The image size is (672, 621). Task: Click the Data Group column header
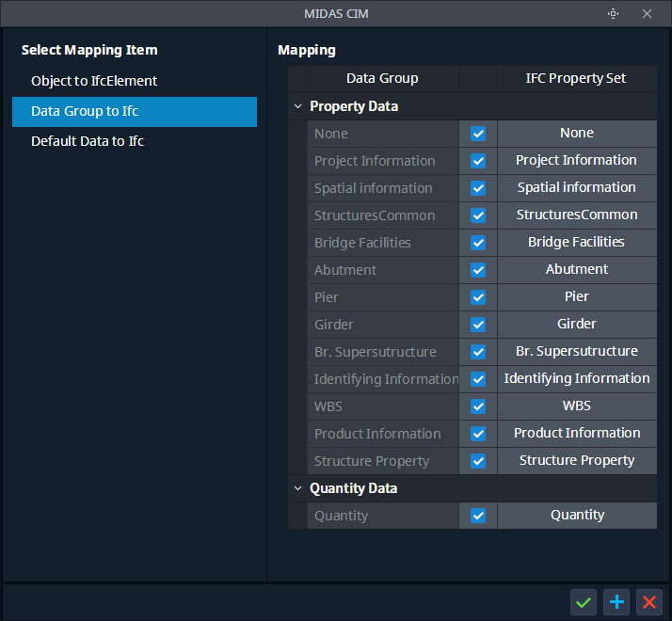383,79
